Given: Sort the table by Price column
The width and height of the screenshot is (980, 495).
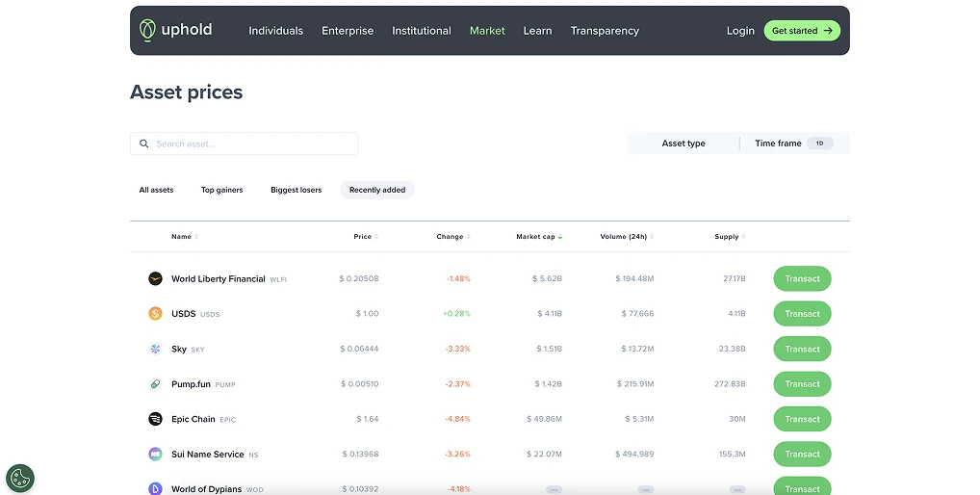Looking at the screenshot, I should [x=366, y=237].
